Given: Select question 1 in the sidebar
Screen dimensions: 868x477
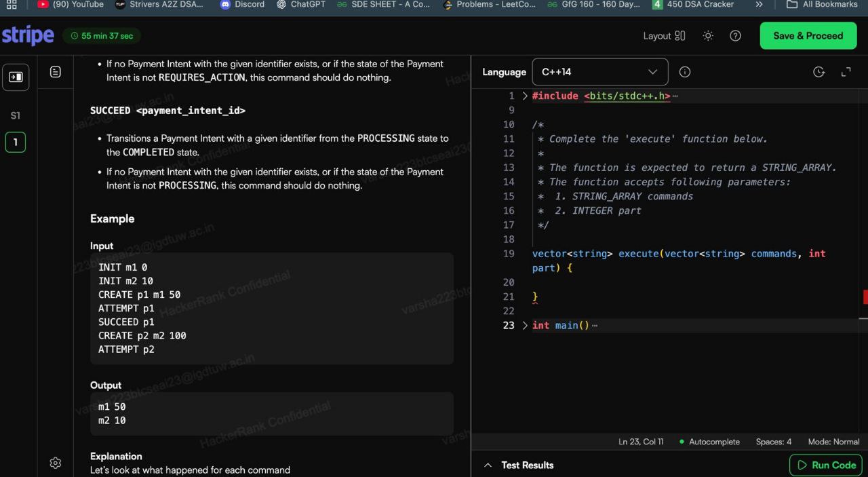Looking at the screenshot, I should (x=16, y=142).
